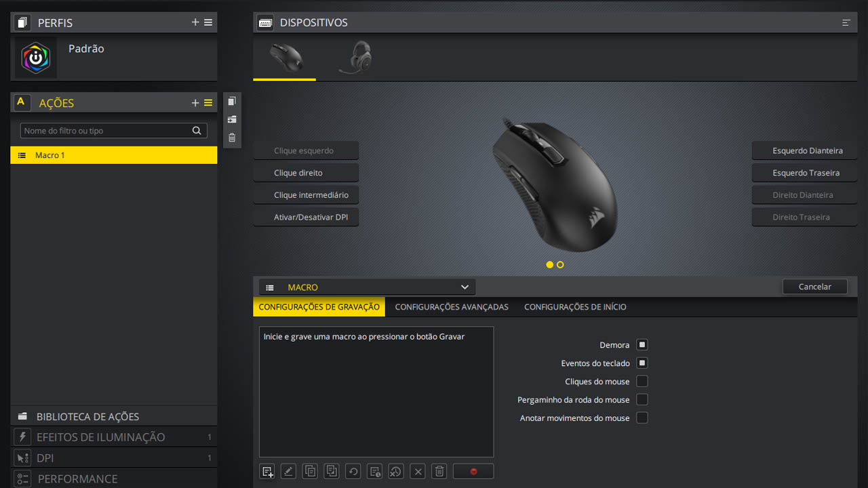Expand the DPI section

click(x=114, y=458)
